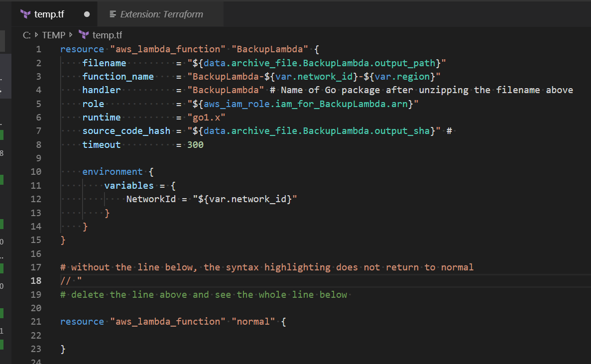
Task: Select the word resource on line 1
Action: pyautogui.click(x=82, y=49)
